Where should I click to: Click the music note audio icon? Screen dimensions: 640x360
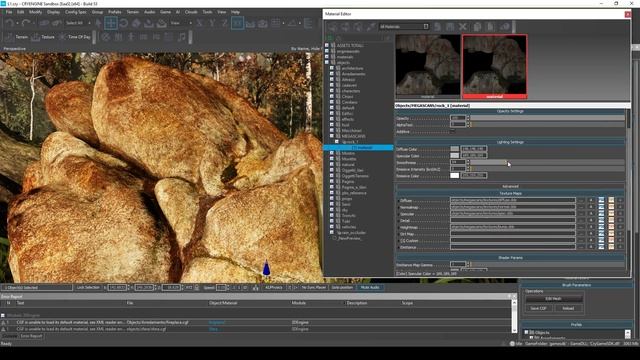(x=182, y=37)
